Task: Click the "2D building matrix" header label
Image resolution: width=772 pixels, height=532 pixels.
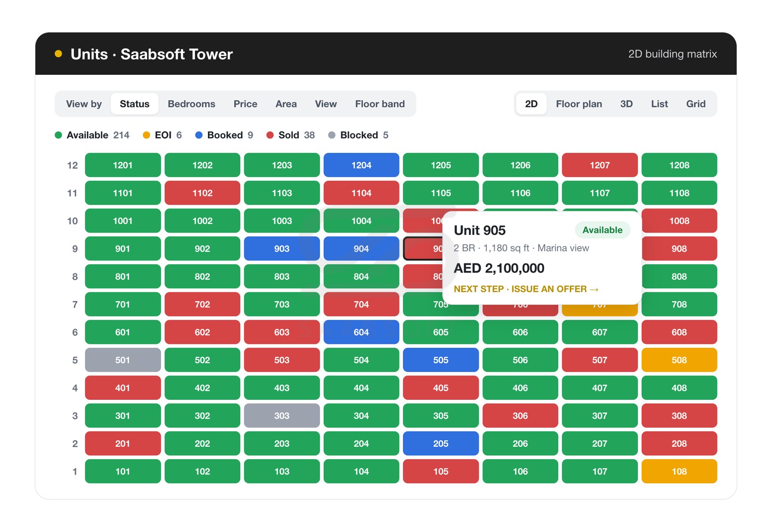Action: (672, 54)
